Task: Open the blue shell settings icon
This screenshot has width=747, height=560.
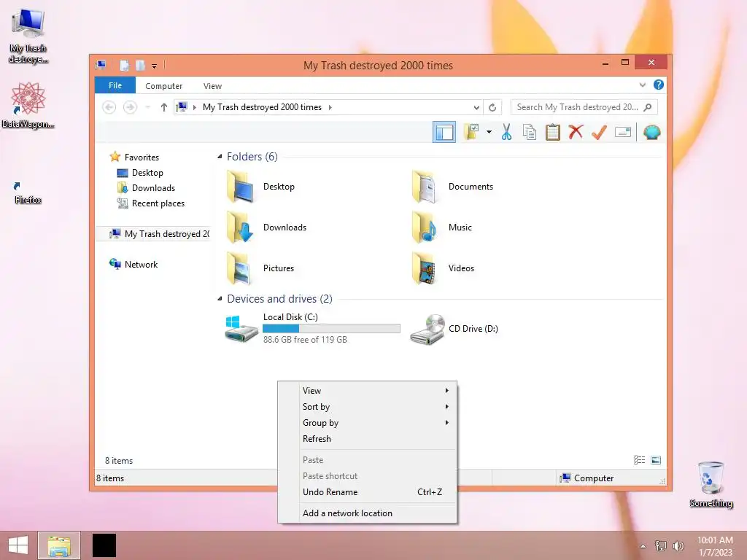Action: click(x=651, y=132)
